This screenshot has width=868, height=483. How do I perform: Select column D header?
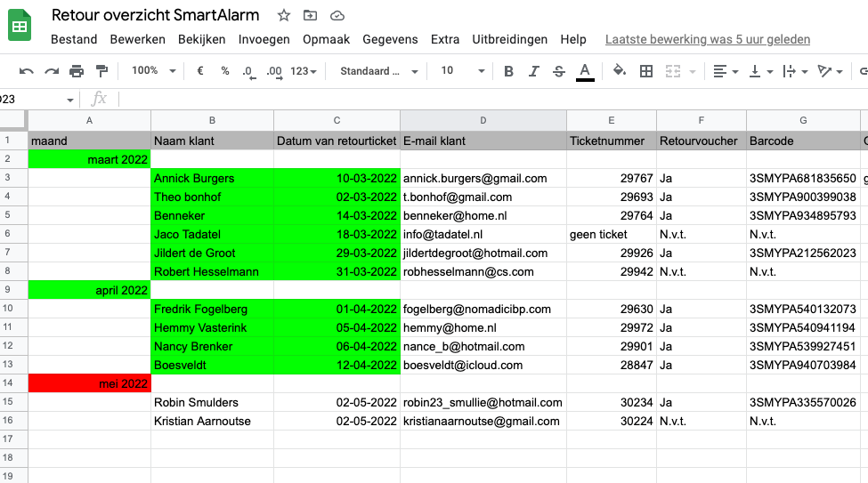483,120
